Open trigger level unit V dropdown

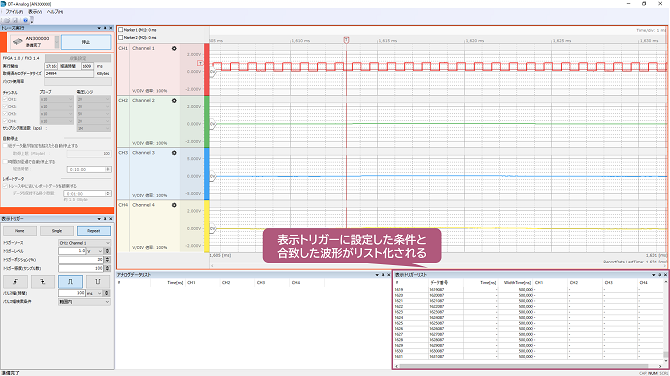pos(95,251)
